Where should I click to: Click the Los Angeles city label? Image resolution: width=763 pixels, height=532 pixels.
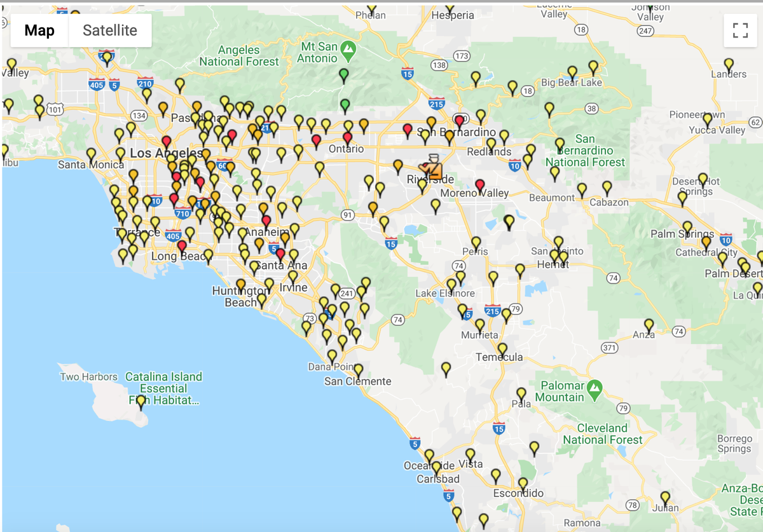tap(167, 153)
